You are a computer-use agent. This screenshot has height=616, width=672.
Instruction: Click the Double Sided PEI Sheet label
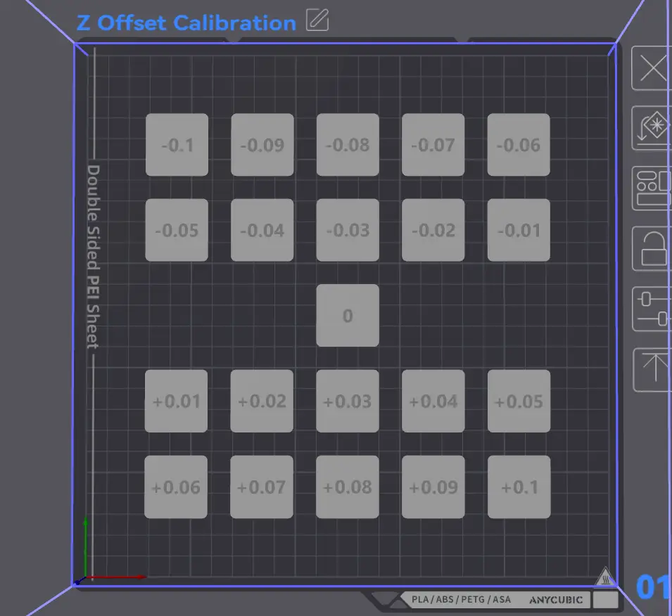click(94, 257)
